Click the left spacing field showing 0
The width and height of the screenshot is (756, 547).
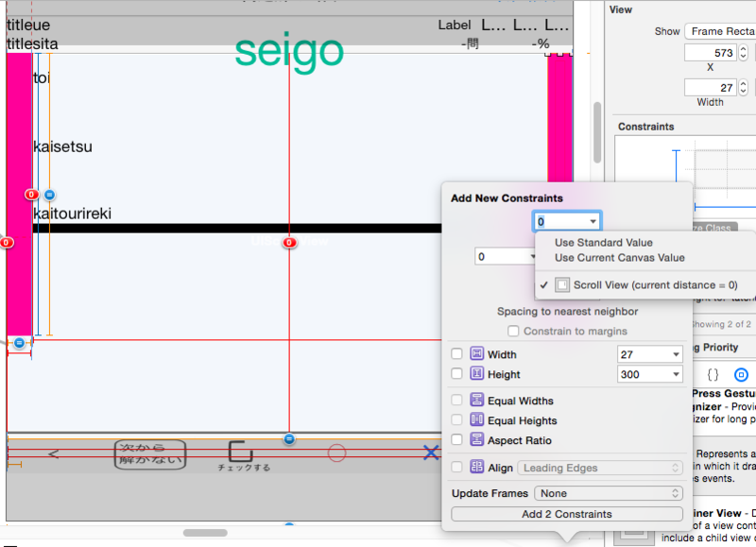click(x=504, y=256)
